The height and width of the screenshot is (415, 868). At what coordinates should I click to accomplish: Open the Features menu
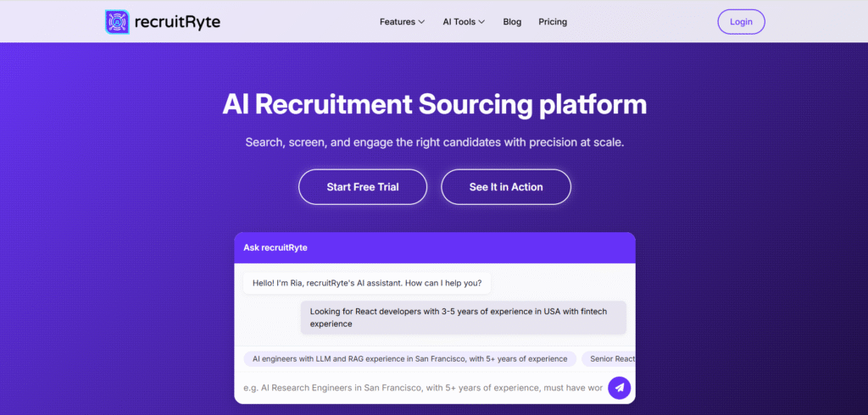tap(398, 22)
